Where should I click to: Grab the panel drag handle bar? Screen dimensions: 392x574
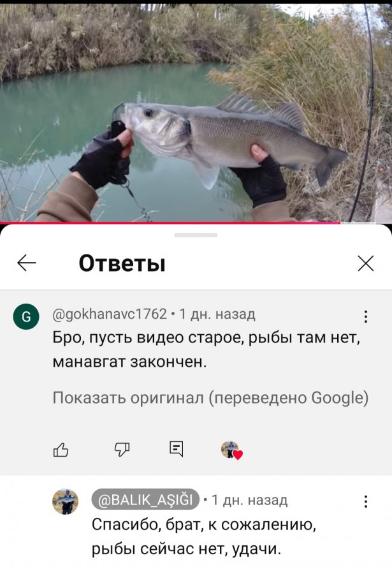coord(196,235)
